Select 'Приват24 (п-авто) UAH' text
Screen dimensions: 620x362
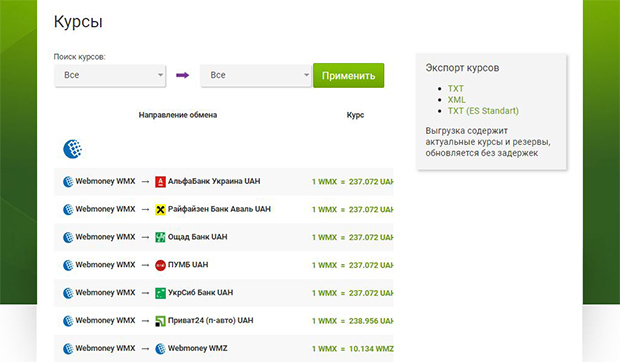210,321
